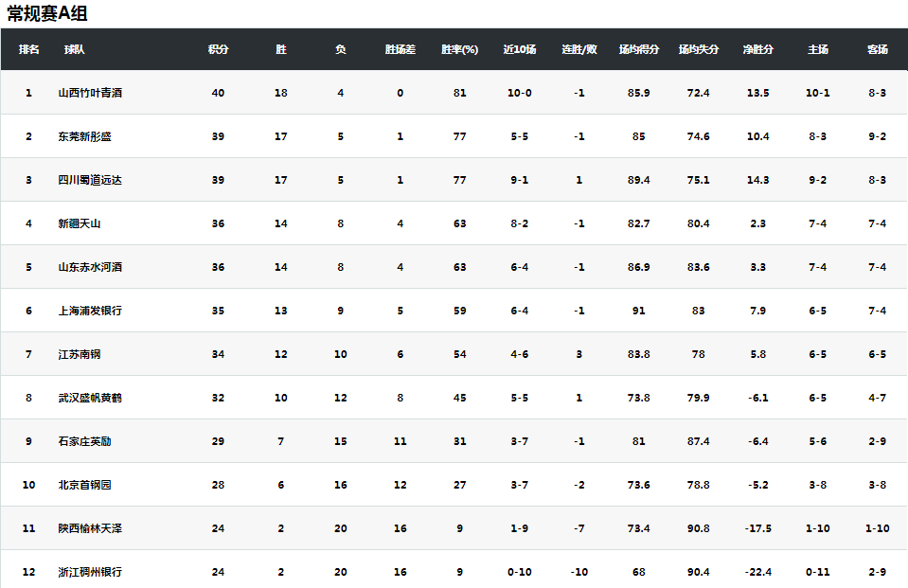Screen dimensions: 908x588
Task: Select the 江苏南钢 team name
Action: click(x=79, y=354)
